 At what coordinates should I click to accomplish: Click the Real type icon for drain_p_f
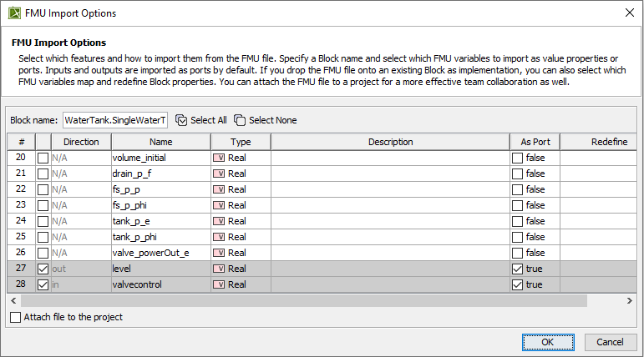219,173
